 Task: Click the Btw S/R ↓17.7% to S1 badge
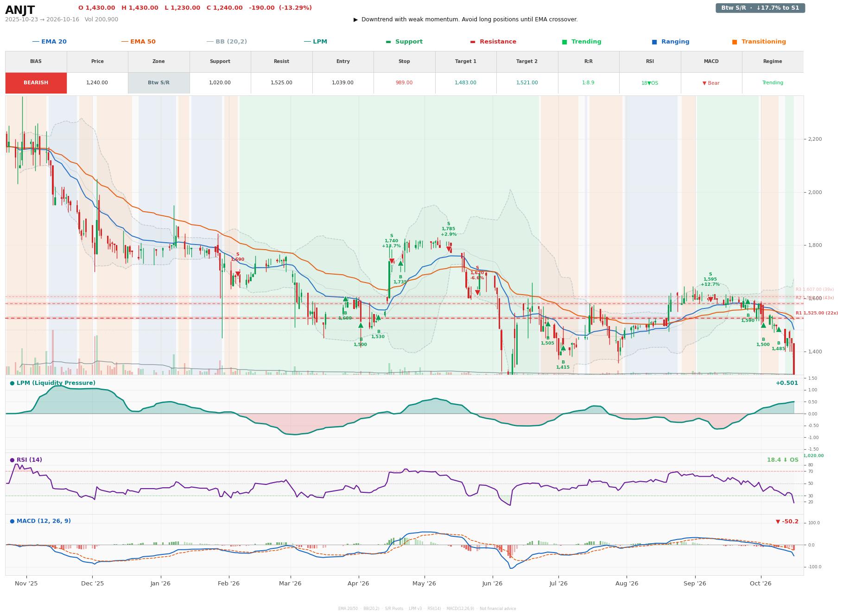(x=760, y=8)
